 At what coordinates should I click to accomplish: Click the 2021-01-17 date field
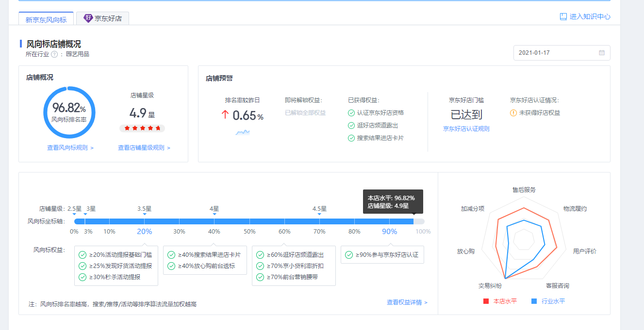(x=561, y=53)
